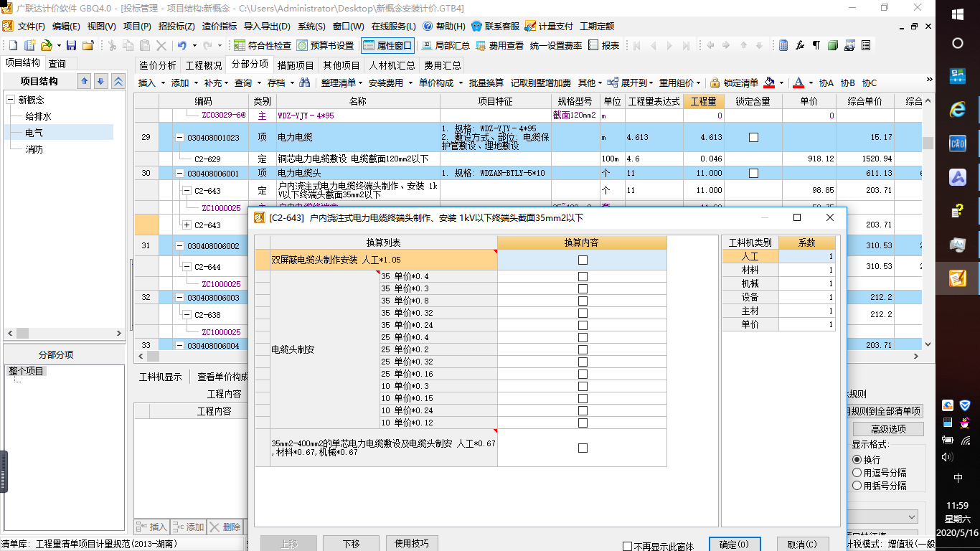Open 导入导出(D) menu
980x551 pixels.
tap(267, 27)
